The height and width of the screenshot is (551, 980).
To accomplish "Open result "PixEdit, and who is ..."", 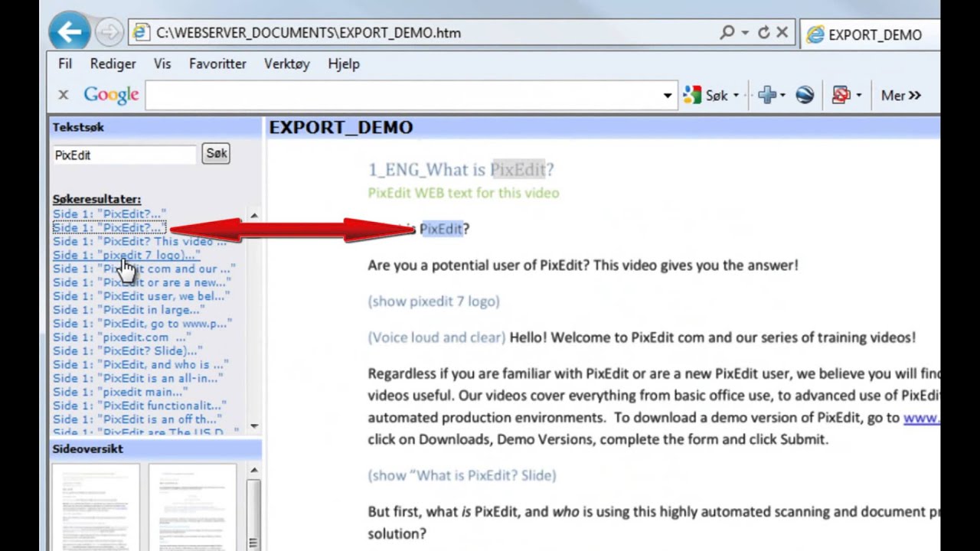I will pos(141,365).
